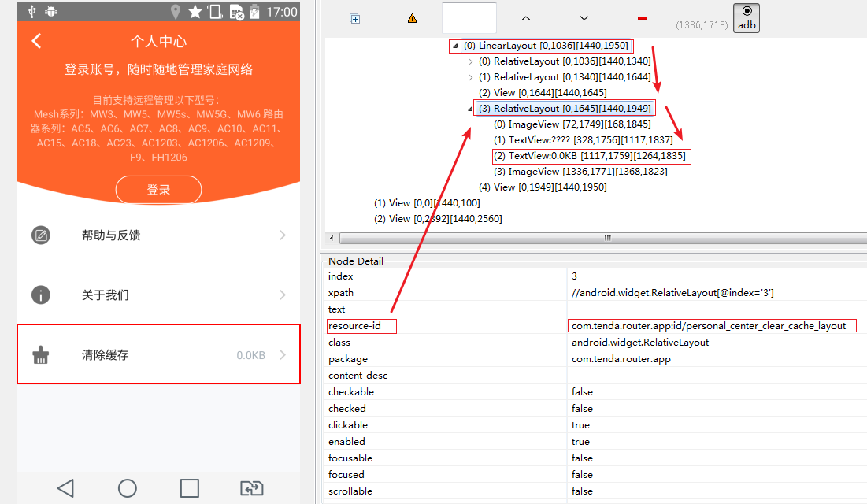Select the trash icon beside 清除缓存
867x504 pixels.
(40, 354)
